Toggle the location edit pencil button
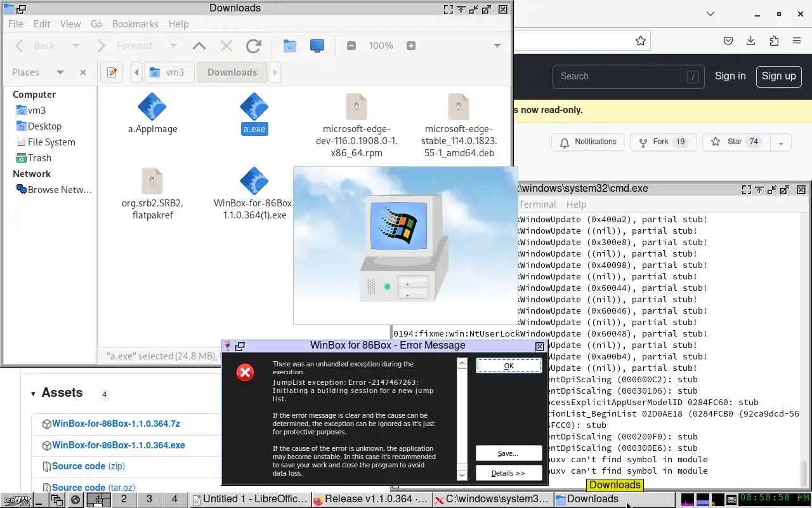Viewport: 812px width, 508px height. [x=112, y=72]
